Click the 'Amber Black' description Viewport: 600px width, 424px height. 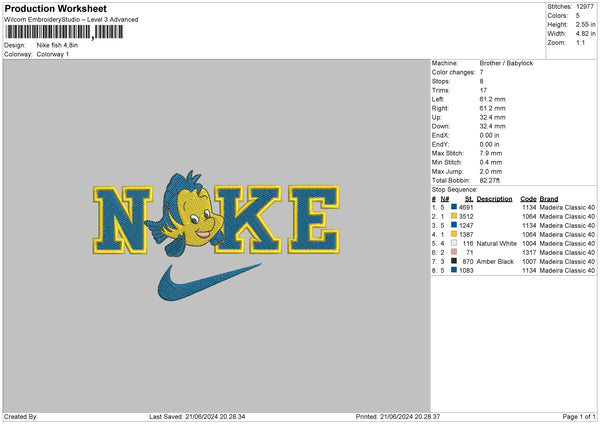tap(495, 261)
